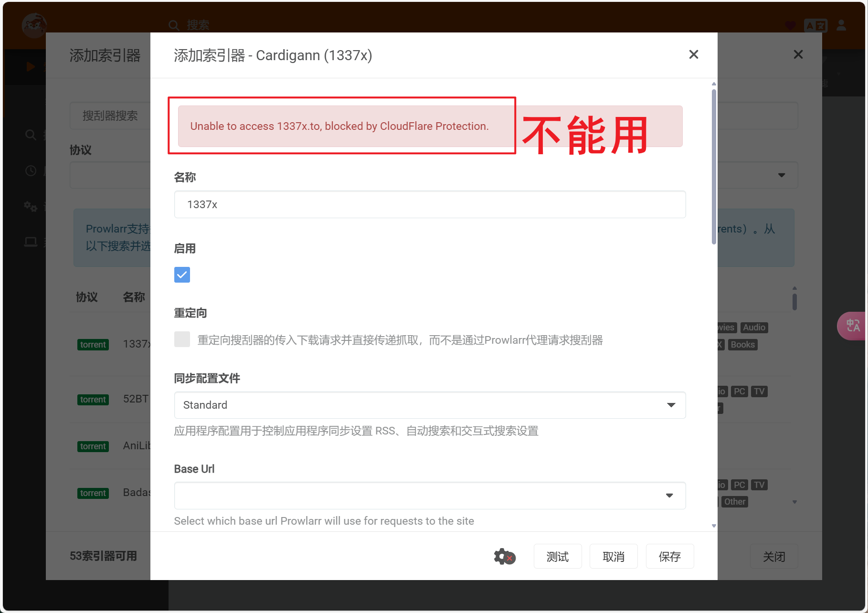
Task: Click the torrent tag on the Badas row
Action: click(x=93, y=493)
